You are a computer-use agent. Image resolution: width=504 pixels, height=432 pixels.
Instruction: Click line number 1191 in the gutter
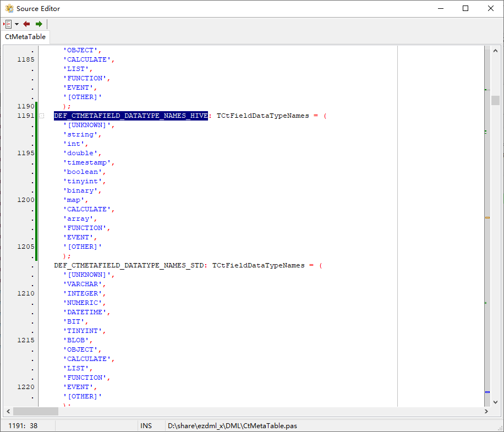26,116
